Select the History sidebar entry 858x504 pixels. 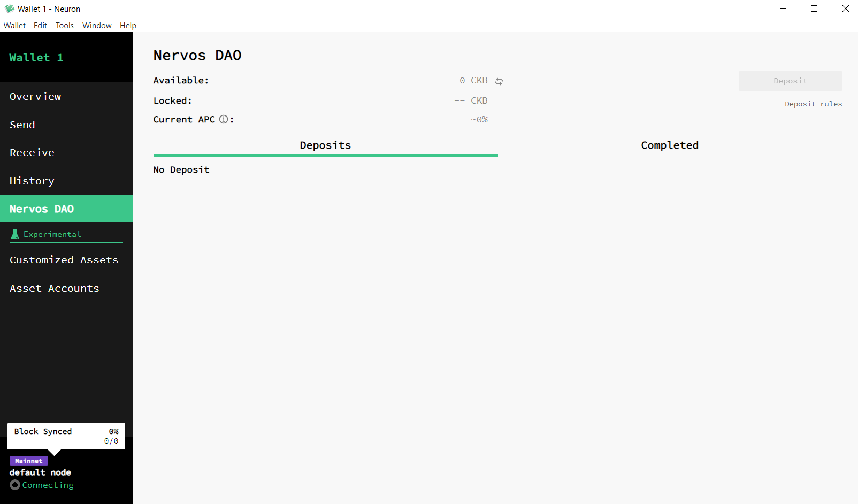pos(32,181)
